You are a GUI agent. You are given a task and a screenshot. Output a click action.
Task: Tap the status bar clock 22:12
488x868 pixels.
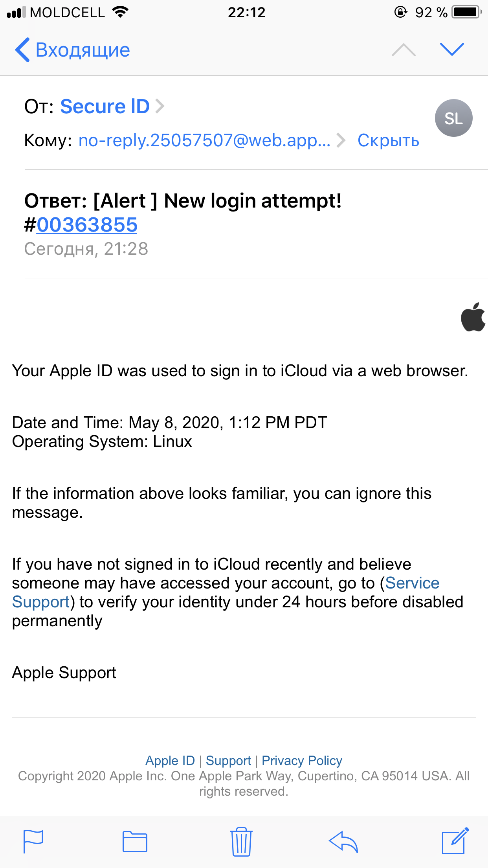pos(247,13)
